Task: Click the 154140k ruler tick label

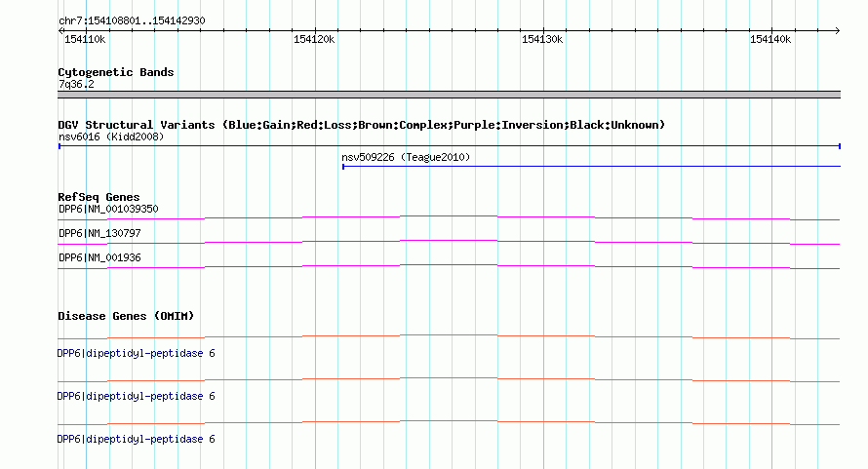Action: (770, 39)
